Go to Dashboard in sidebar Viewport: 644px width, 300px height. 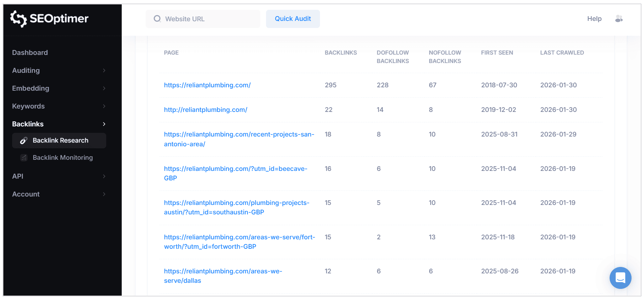pyautogui.click(x=30, y=53)
